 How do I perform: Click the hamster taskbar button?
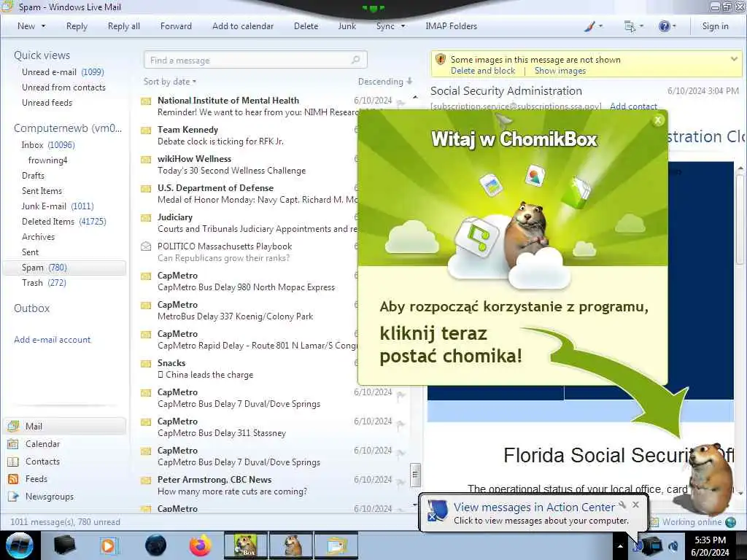click(x=291, y=545)
